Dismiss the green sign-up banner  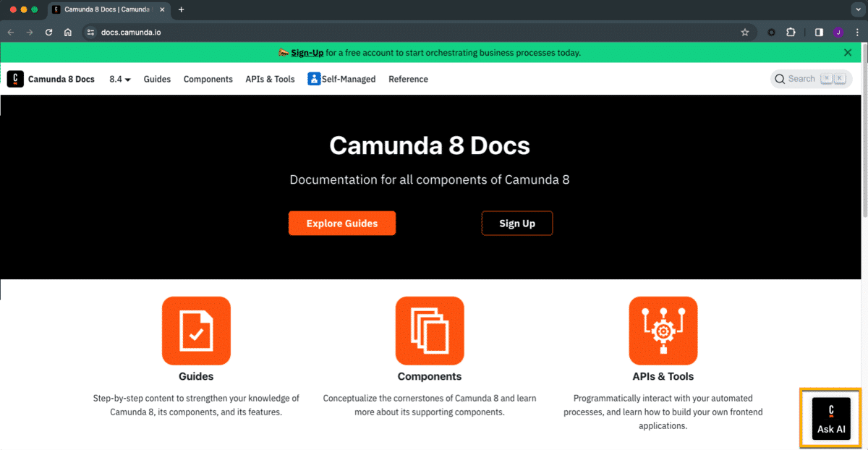click(848, 52)
